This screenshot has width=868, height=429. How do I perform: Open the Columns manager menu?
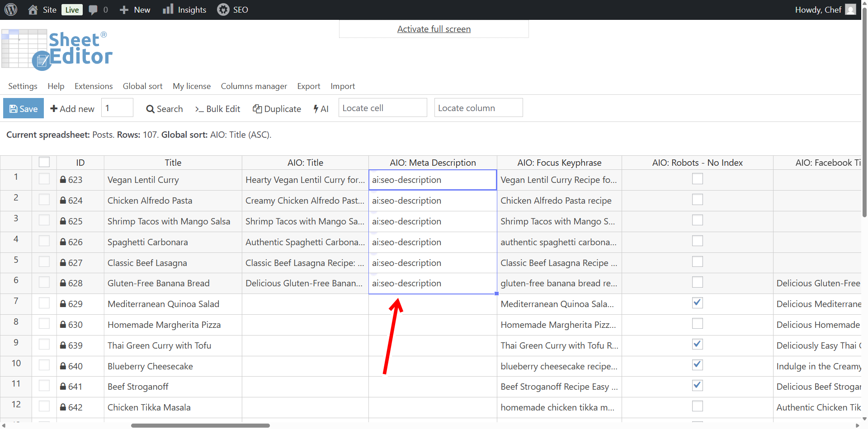coord(254,86)
